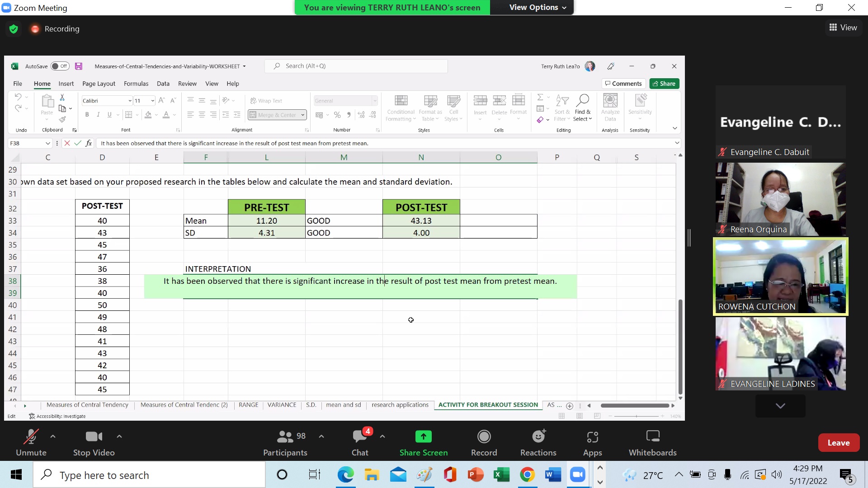Viewport: 868px width, 488px height.
Task: Stop video with the camera toggle
Action: [94, 436]
